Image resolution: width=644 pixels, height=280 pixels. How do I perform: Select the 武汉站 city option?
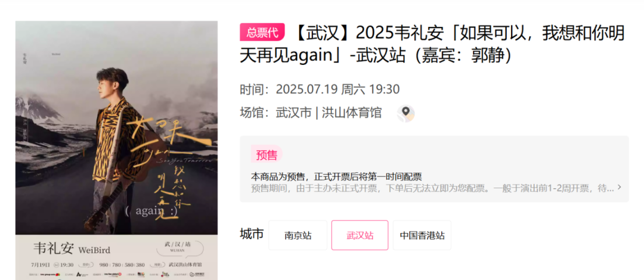tap(360, 235)
